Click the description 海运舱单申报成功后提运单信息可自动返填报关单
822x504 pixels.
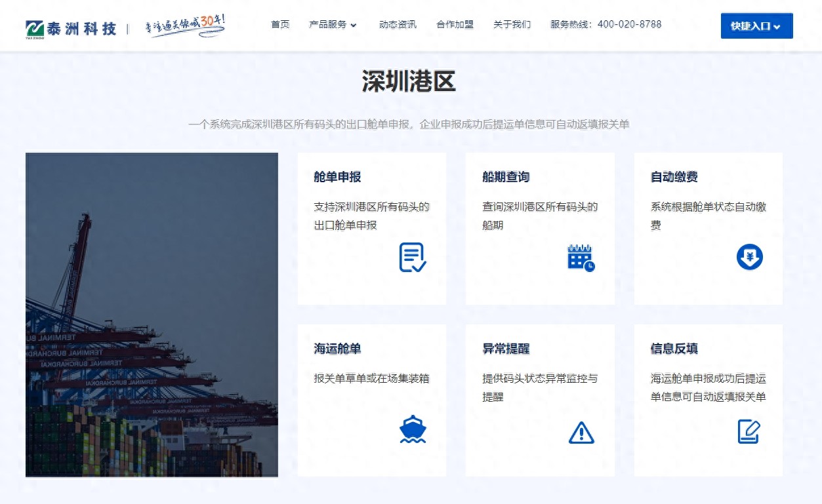[x=709, y=387]
